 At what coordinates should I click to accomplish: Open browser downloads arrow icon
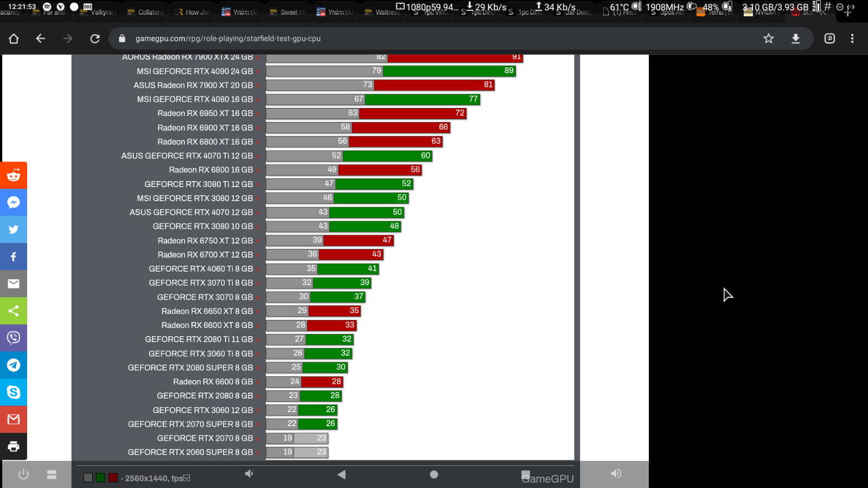tap(796, 38)
